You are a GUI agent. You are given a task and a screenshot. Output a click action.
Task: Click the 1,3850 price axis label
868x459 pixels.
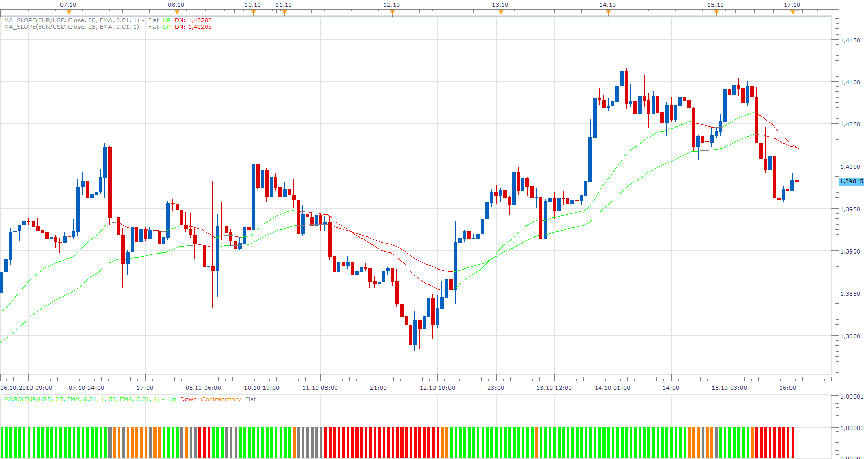[850, 294]
